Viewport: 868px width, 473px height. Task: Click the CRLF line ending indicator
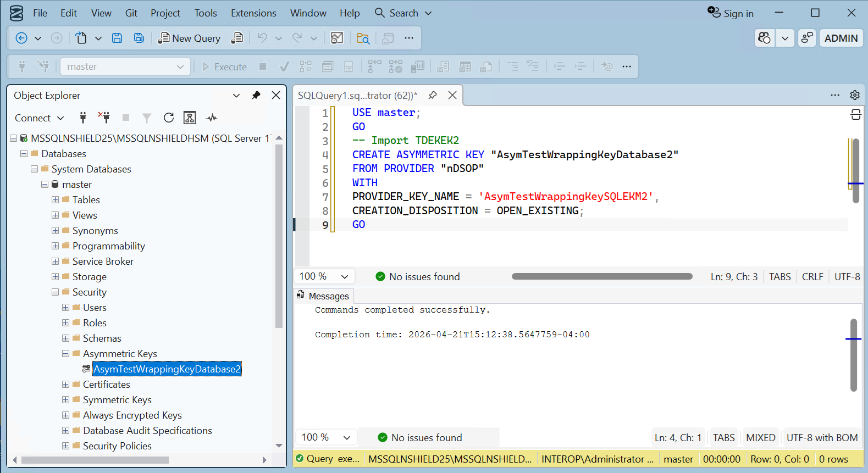click(812, 277)
